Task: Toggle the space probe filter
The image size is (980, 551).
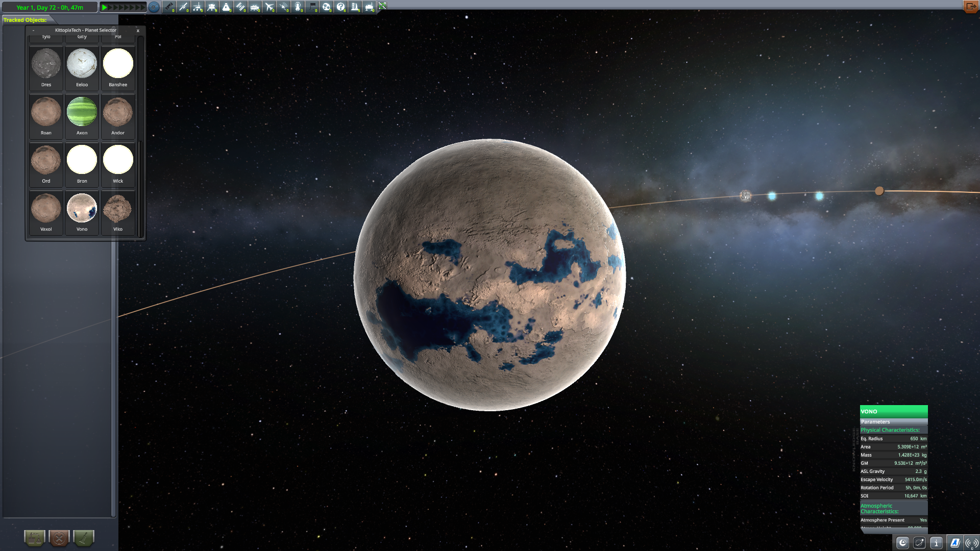Action: click(x=183, y=7)
